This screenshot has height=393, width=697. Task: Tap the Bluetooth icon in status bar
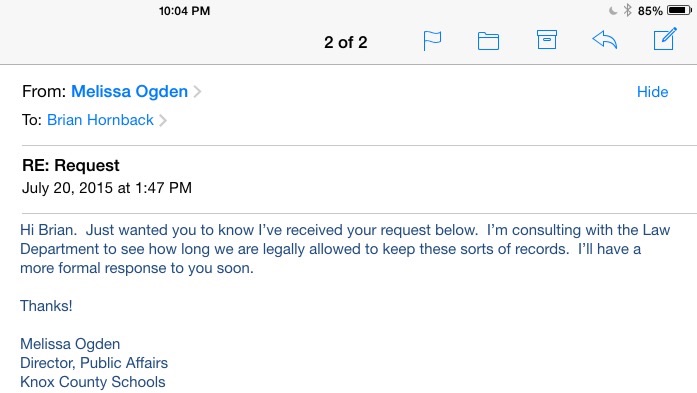tap(627, 10)
